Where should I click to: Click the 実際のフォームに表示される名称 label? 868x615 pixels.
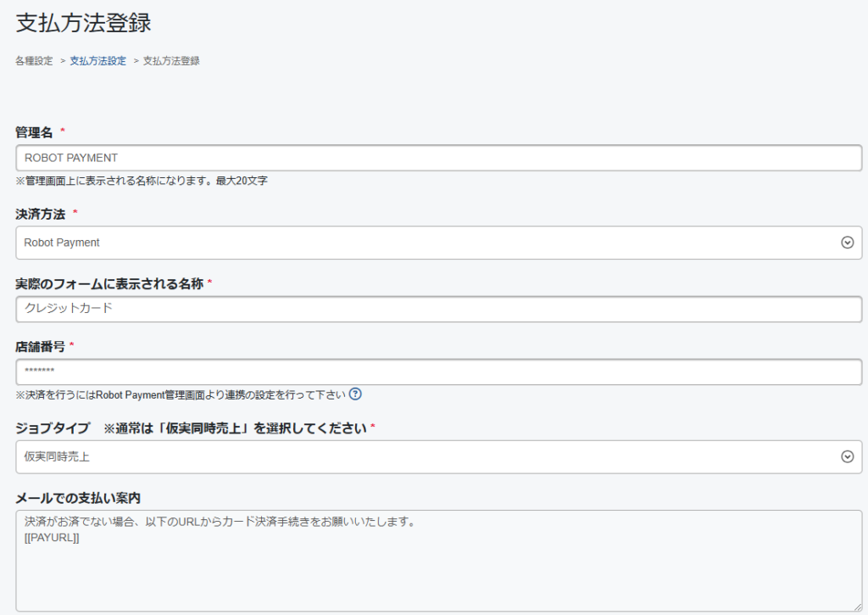tap(109, 284)
